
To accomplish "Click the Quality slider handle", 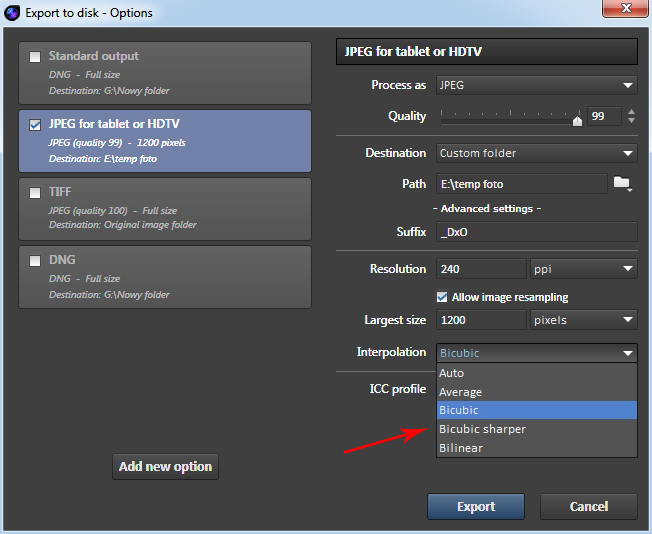I will coord(577,120).
